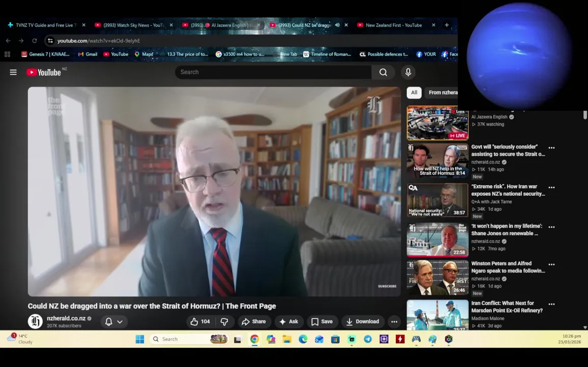Download the video
The width and height of the screenshot is (588, 367).
pyautogui.click(x=362, y=322)
